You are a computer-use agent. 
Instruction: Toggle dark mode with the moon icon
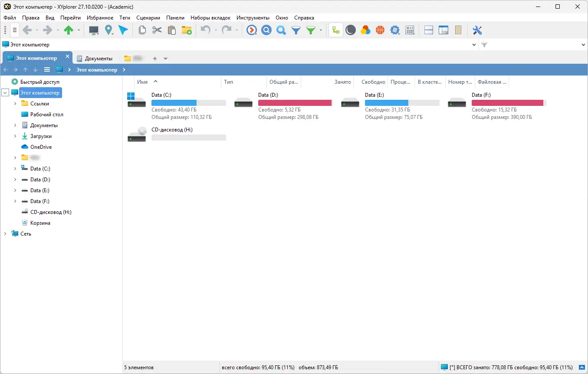click(x=351, y=30)
